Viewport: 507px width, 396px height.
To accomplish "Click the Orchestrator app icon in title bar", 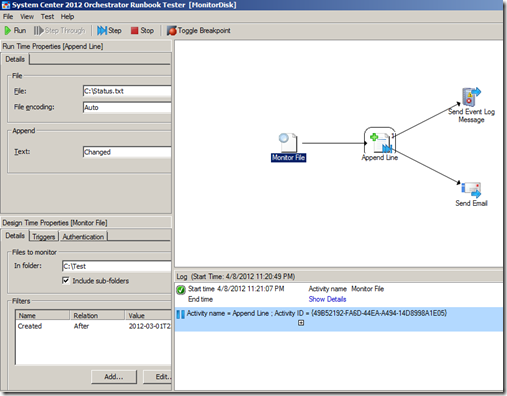I will pyautogui.click(x=6, y=5).
